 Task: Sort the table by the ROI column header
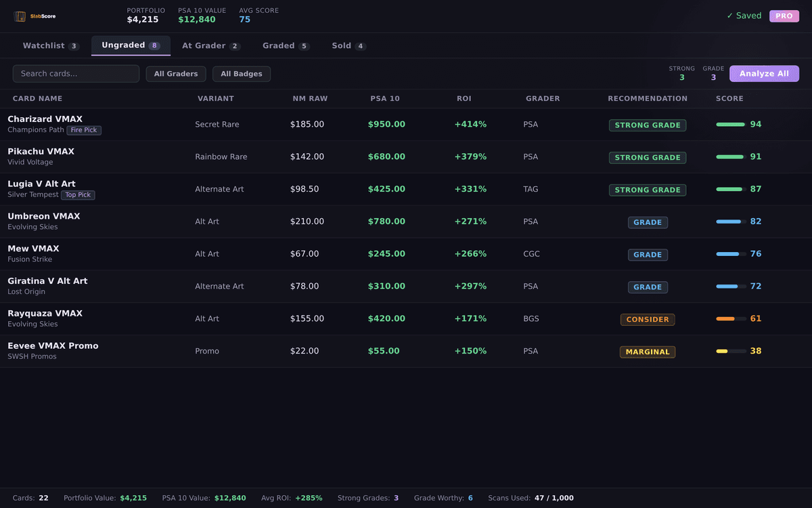pos(464,98)
